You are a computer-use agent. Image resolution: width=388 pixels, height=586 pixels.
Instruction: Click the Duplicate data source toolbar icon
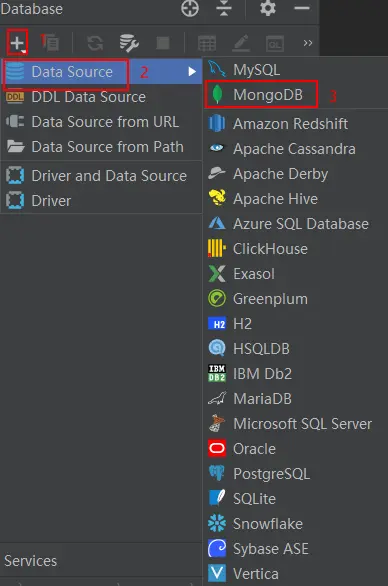pos(50,43)
